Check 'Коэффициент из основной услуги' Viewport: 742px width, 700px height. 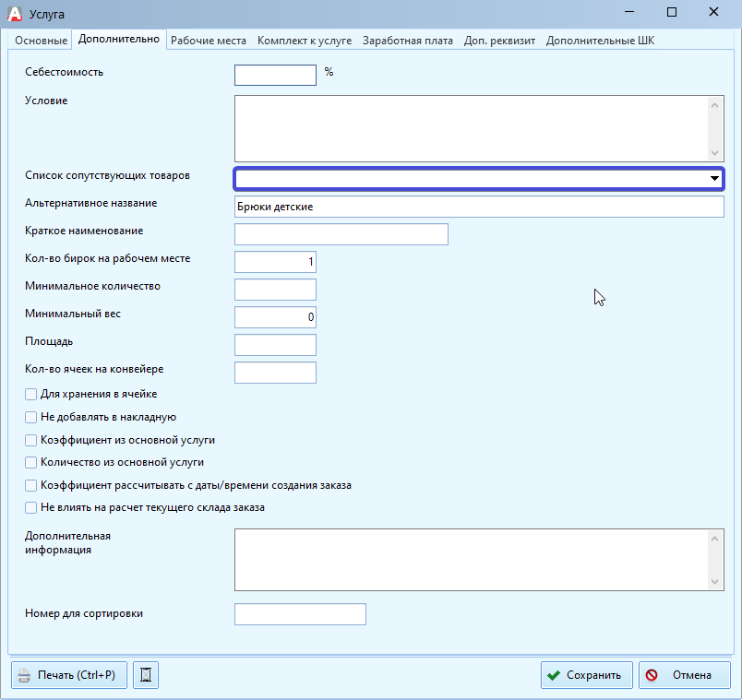tap(31, 440)
